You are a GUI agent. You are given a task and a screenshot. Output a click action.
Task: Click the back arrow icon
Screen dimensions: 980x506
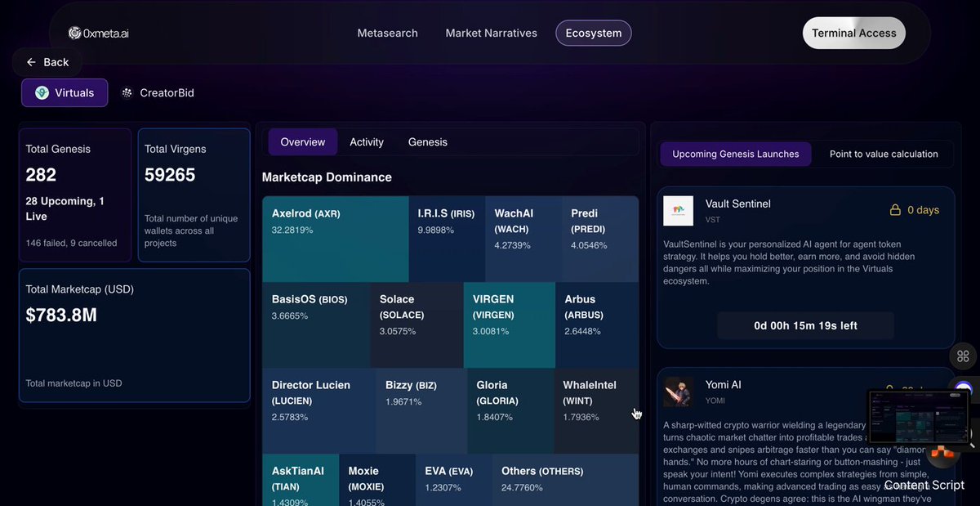[31, 62]
